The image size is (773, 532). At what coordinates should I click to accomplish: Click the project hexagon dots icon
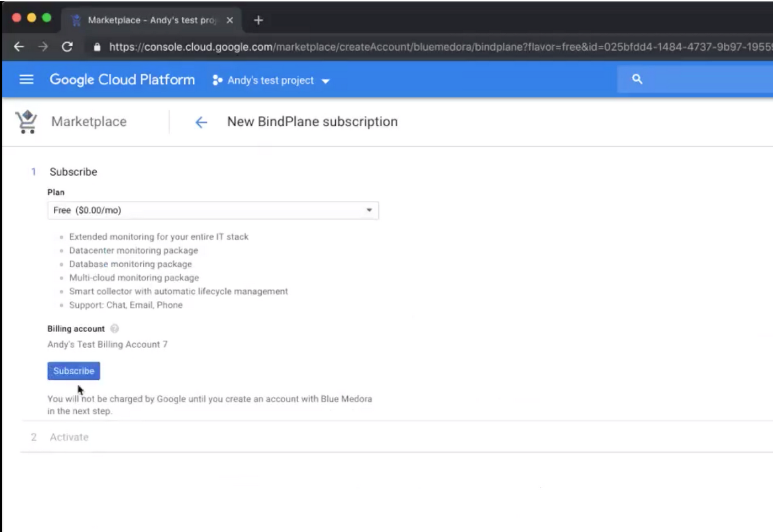tap(217, 80)
